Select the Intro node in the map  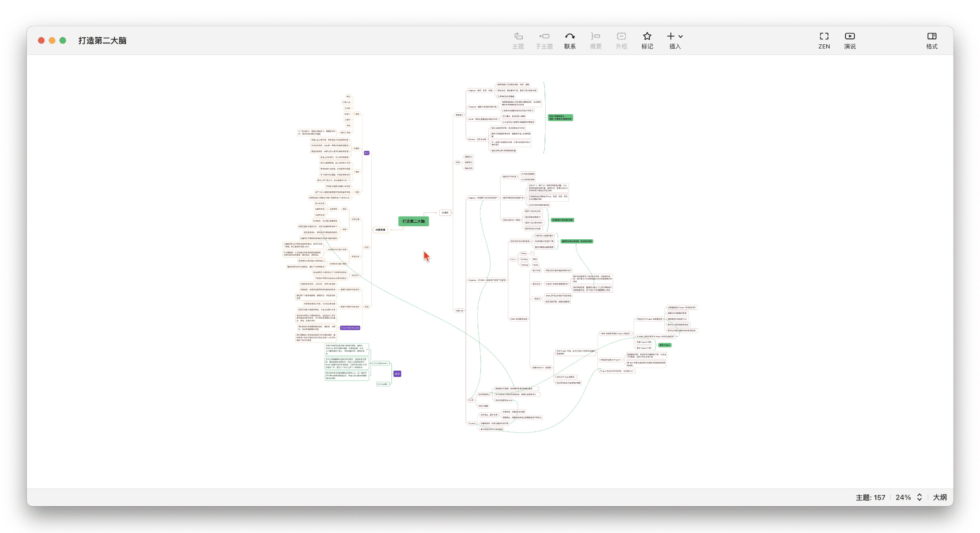(513, 259)
